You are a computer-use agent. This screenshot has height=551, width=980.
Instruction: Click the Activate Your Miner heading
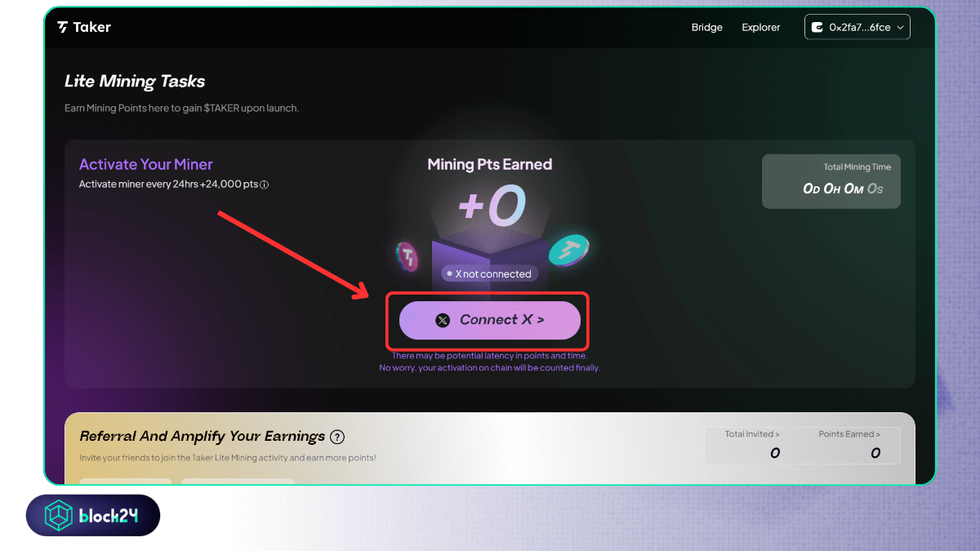tap(145, 164)
